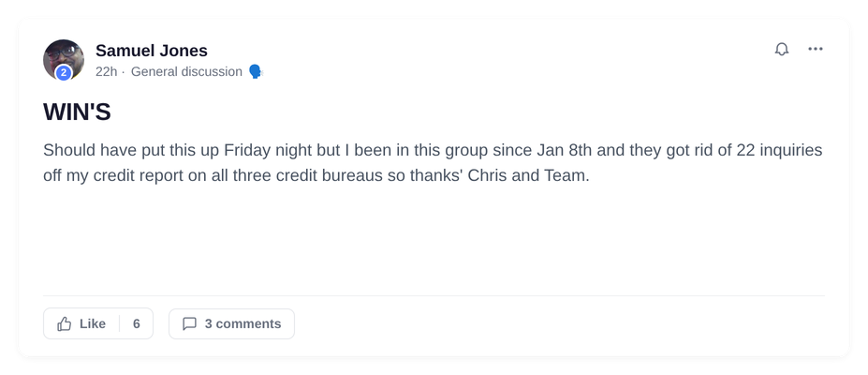
Task: Toggle the notification bell for this post
Action: click(x=781, y=50)
